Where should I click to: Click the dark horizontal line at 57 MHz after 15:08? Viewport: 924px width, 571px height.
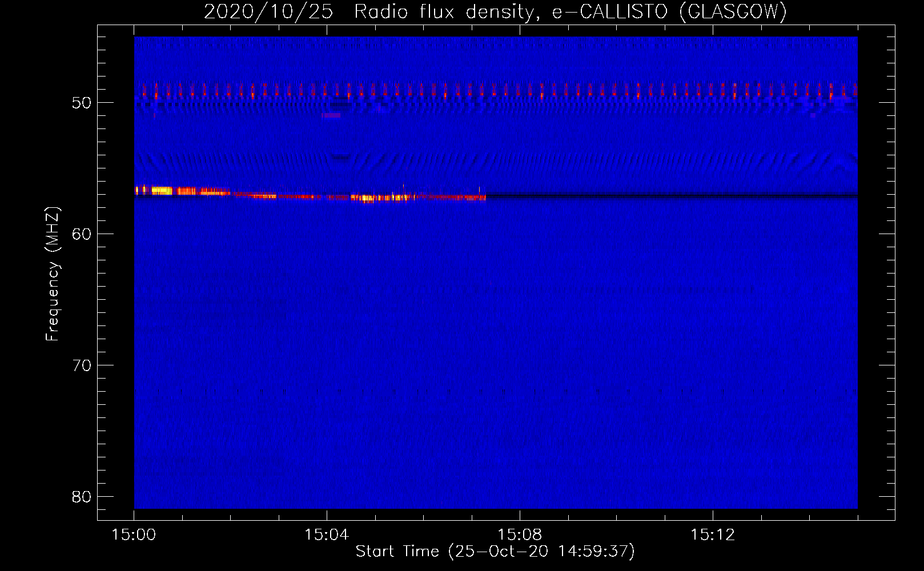672,196
